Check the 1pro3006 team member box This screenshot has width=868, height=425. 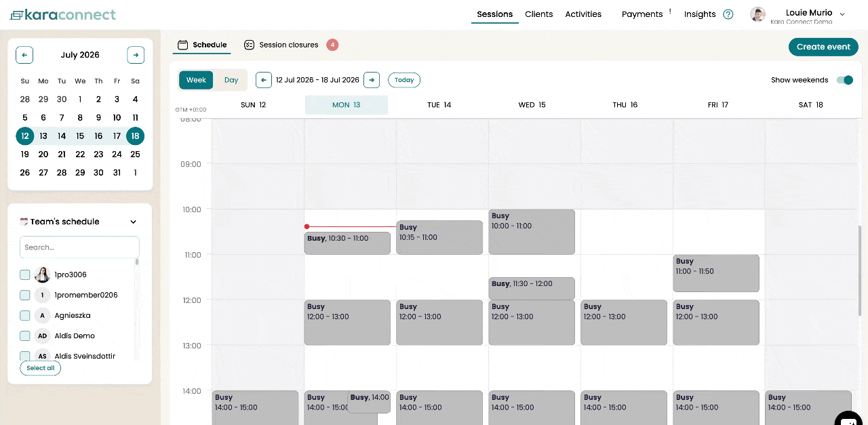[x=25, y=275]
